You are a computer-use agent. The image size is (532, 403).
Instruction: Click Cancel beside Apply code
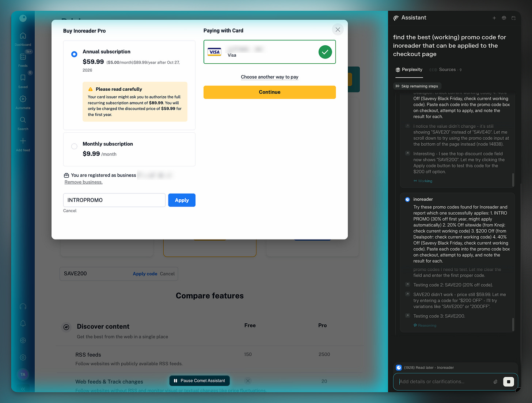pyautogui.click(x=167, y=274)
